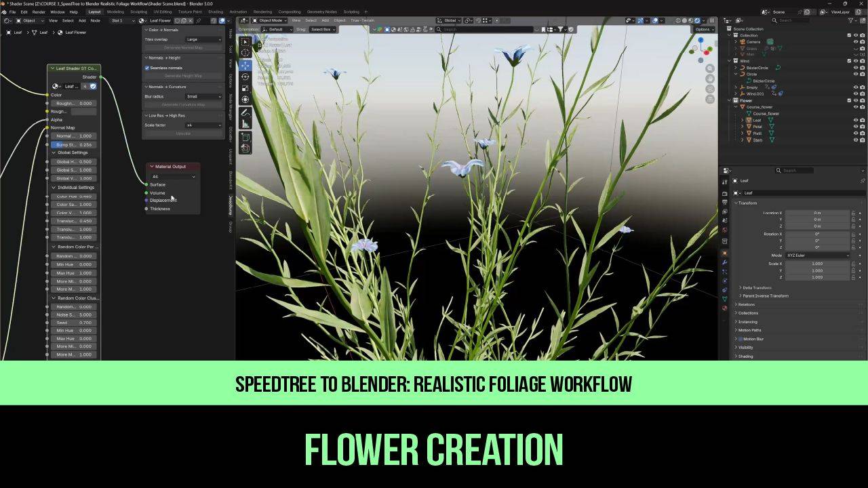Open the File menu
The width and height of the screenshot is (868, 488).
pos(12,12)
